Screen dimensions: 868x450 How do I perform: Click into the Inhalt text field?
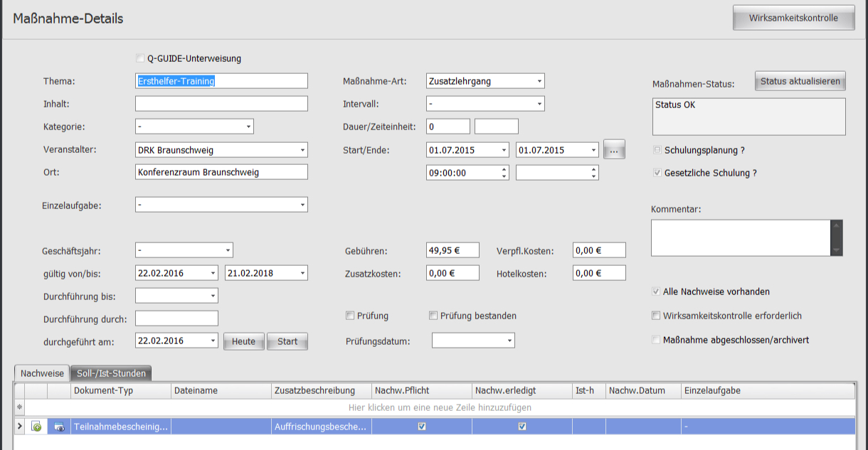pos(221,104)
